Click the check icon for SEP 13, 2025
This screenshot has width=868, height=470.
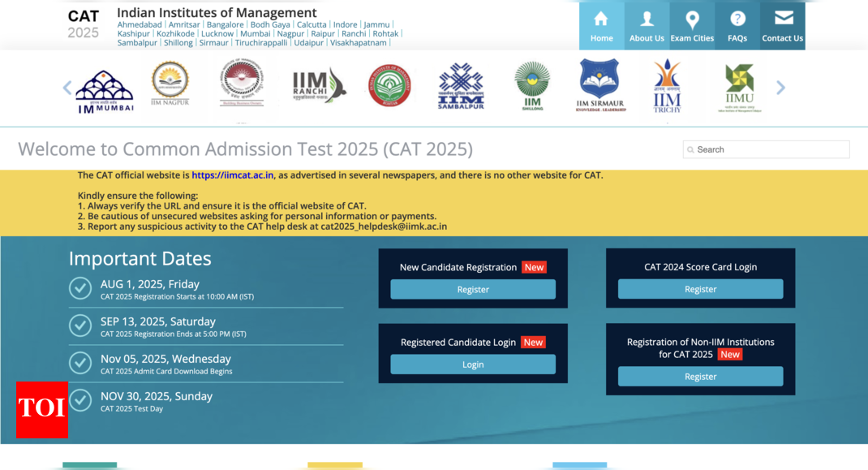pyautogui.click(x=80, y=326)
